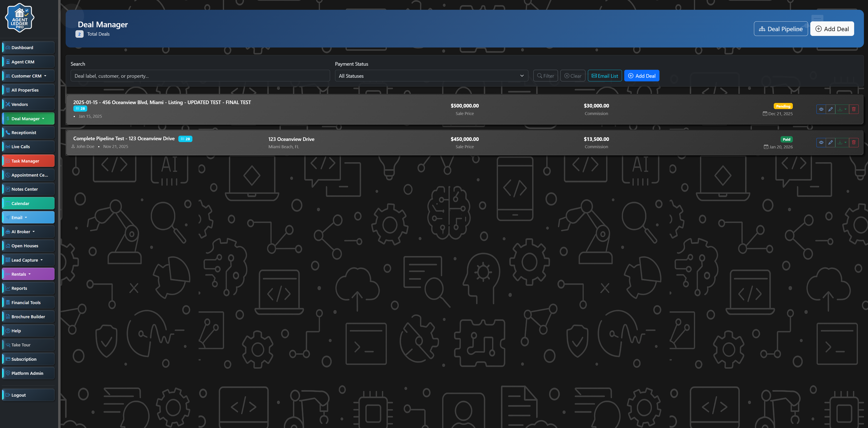Expand the Customer CRM sidebar menu
Image resolution: width=868 pixels, height=428 pixels.
click(x=28, y=76)
